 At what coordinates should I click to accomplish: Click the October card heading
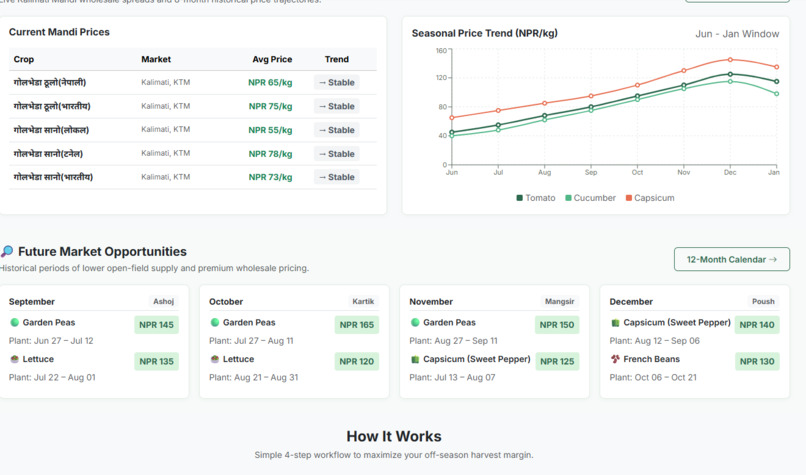coord(226,302)
